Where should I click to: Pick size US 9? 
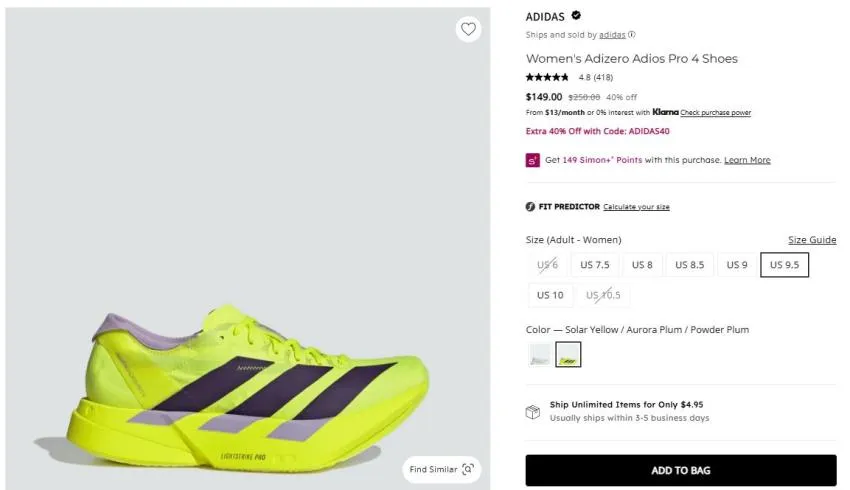(x=737, y=265)
